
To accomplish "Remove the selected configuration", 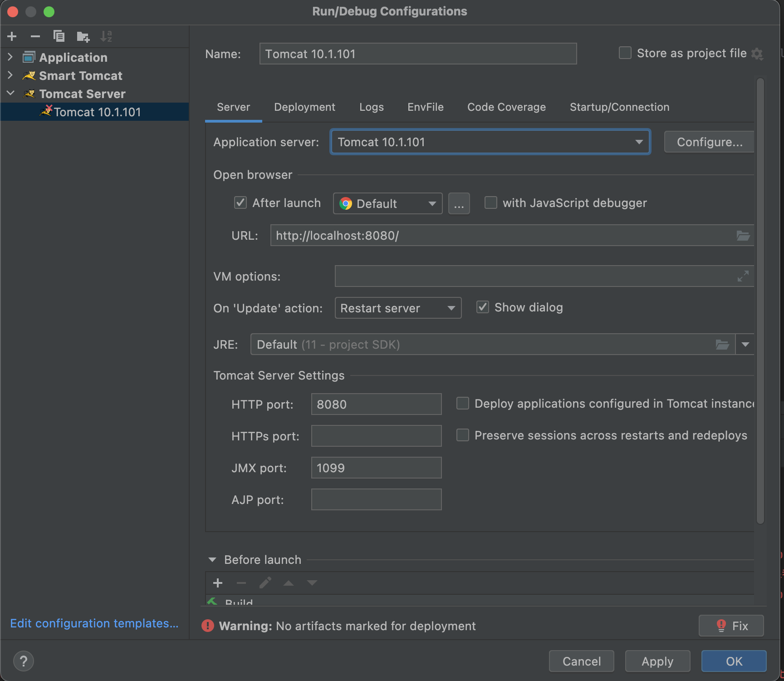I will [35, 36].
